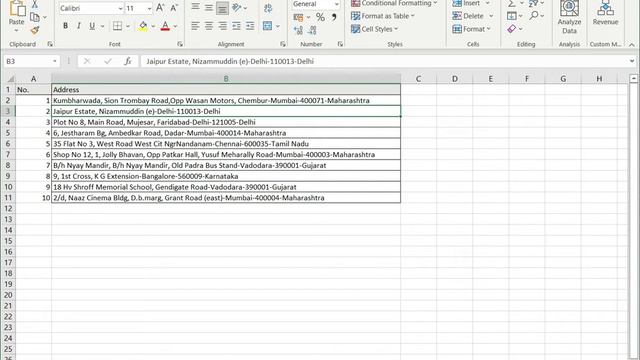
Task: Click the Clear eraser icon
Action: pyautogui.click(x=512, y=29)
